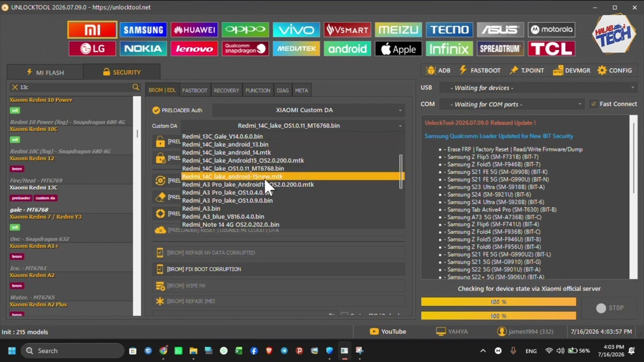
Task: Select the Vsmart brand icon
Action: (x=347, y=30)
